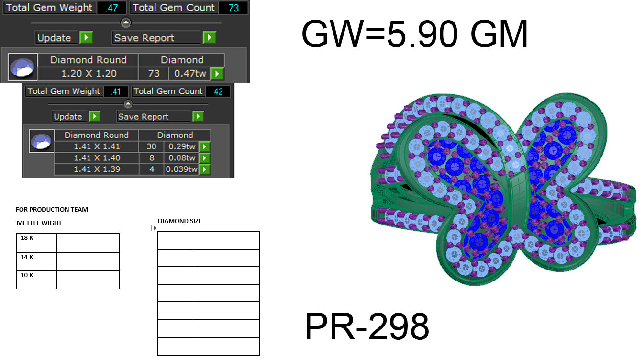
Task: Click count cell showing 8
Action: click(x=152, y=158)
